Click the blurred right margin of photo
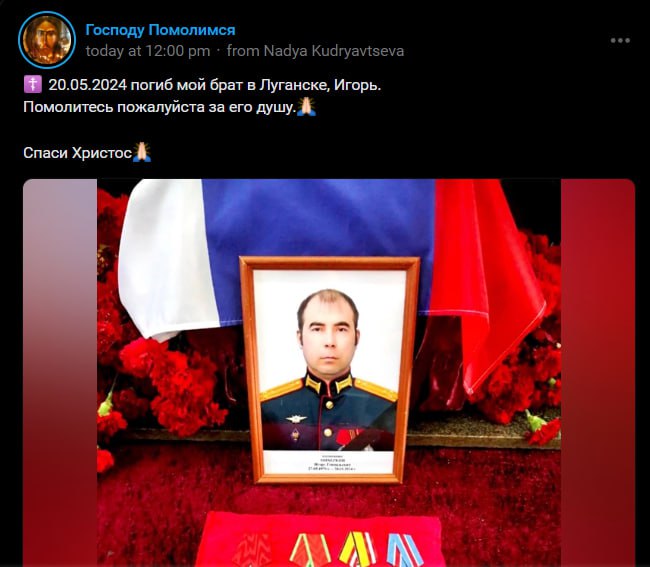Screen dimensions: 650x567 [x=598, y=373]
